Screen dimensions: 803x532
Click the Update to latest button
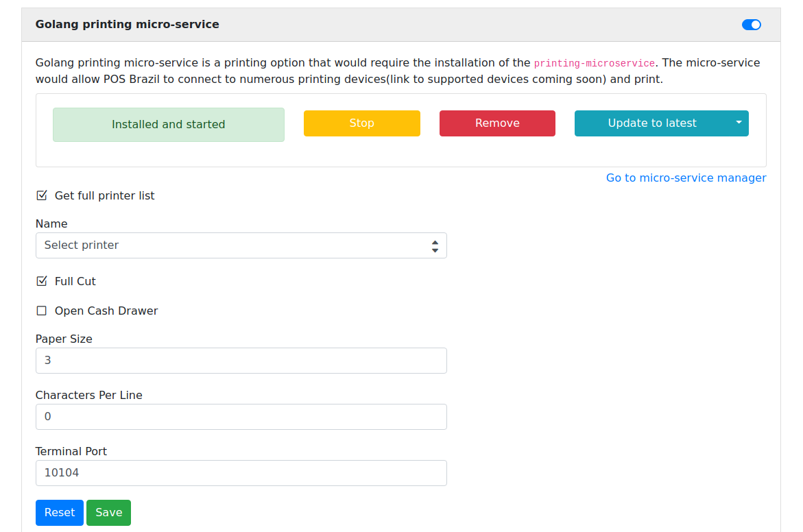click(651, 123)
